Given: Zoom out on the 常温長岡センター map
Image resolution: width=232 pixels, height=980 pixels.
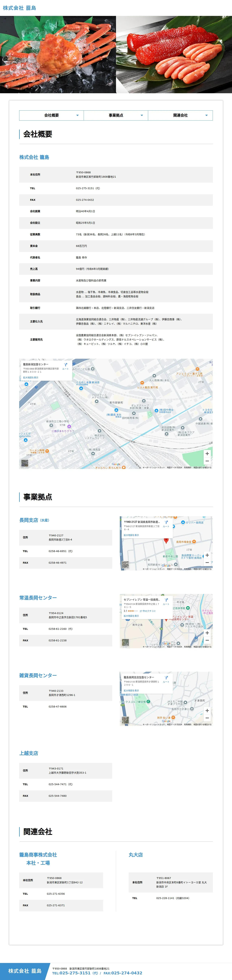Looking at the screenshot, I should coord(207,641).
